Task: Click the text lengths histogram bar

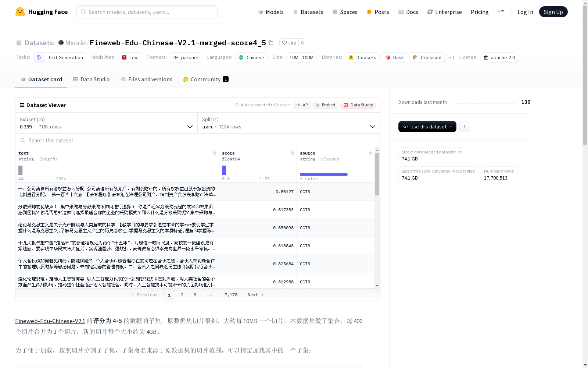Action: click(x=21, y=170)
